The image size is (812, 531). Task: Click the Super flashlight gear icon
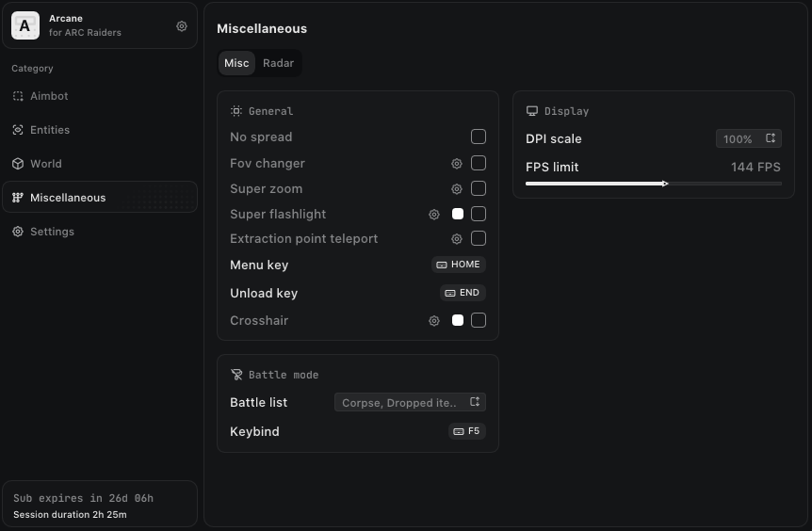pyautogui.click(x=434, y=215)
